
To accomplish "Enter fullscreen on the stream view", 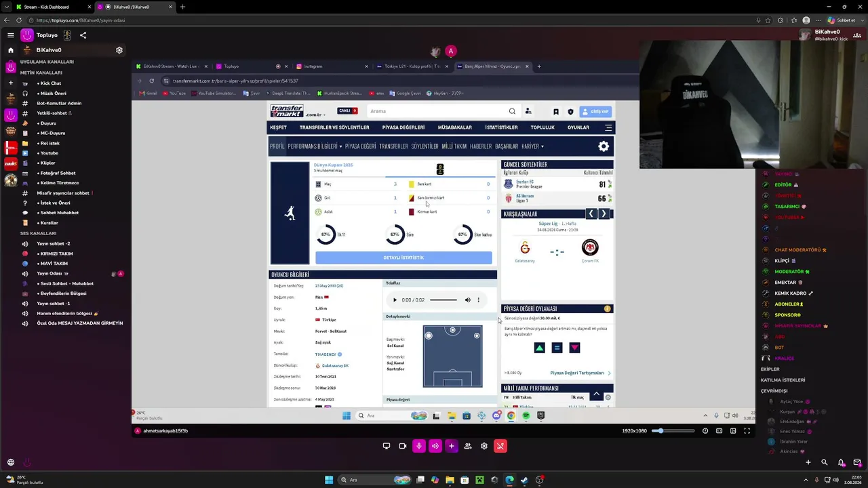I will (747, 431).
